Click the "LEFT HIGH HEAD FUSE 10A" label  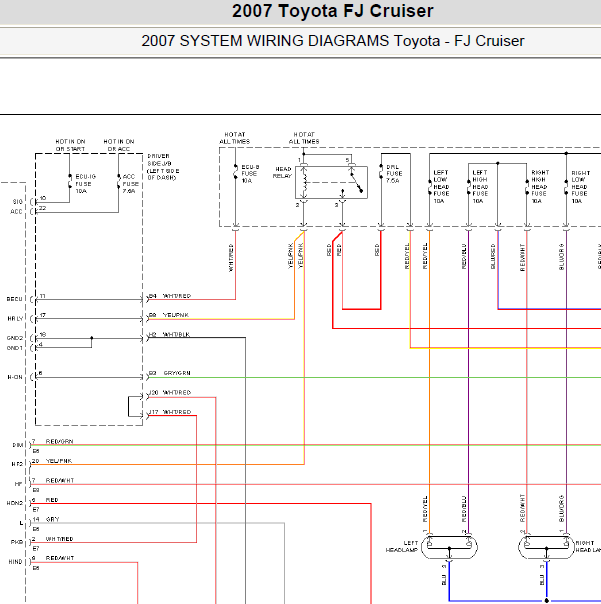click(x=480, y=187)
